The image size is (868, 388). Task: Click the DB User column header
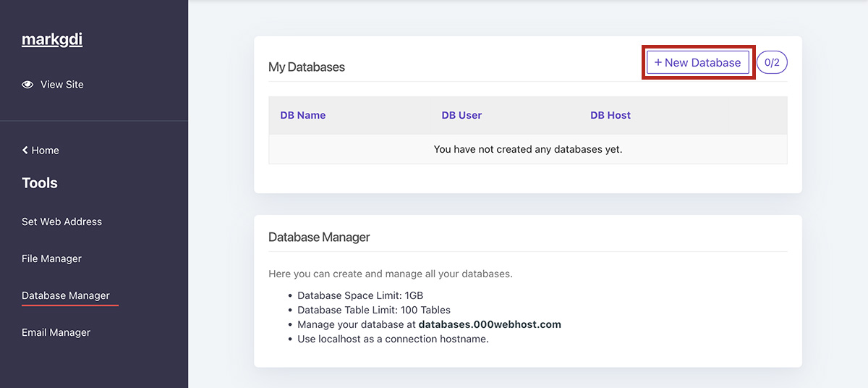[461, 115]
